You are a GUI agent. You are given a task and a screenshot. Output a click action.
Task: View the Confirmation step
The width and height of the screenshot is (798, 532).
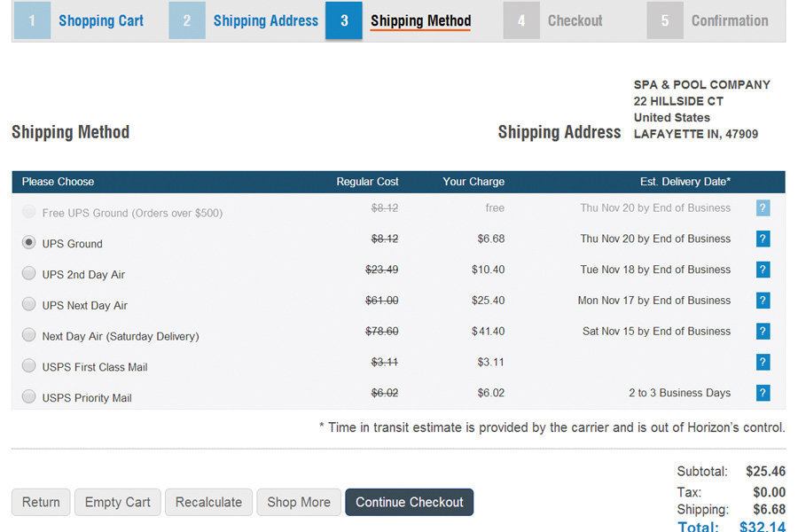pos(729,20)
